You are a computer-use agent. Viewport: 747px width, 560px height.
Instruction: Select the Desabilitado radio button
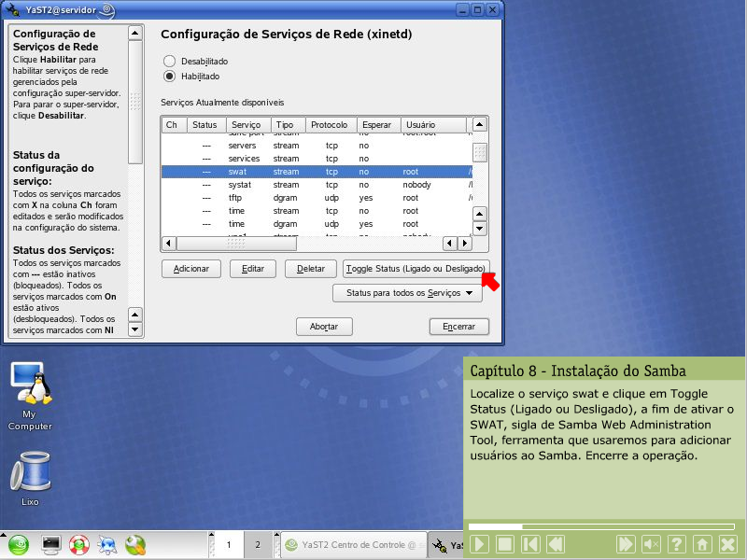(169, 61)
